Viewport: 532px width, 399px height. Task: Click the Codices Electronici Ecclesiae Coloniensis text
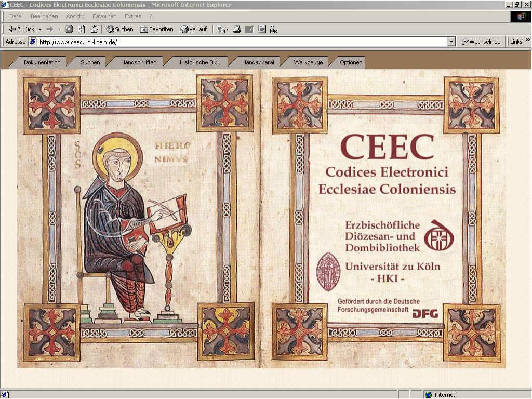click(387, 180)
